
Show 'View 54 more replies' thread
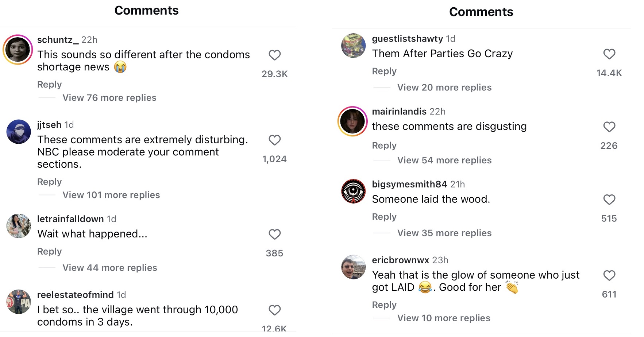444,160
